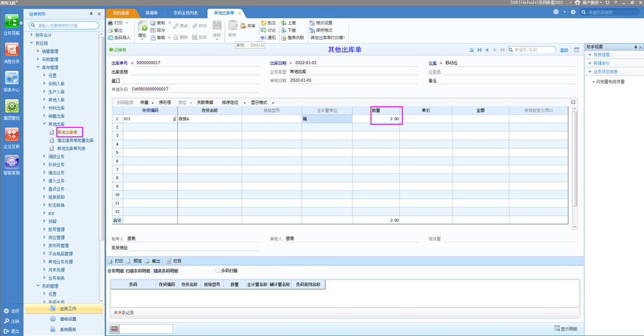The image size is (644, 336).
Task: Switch to the 条码主档列表 tab
Action: point(186,13)
